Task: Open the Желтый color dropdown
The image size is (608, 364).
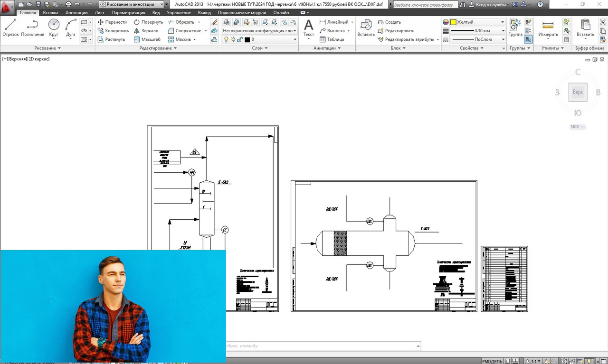Action: click(x=477, y=22)
